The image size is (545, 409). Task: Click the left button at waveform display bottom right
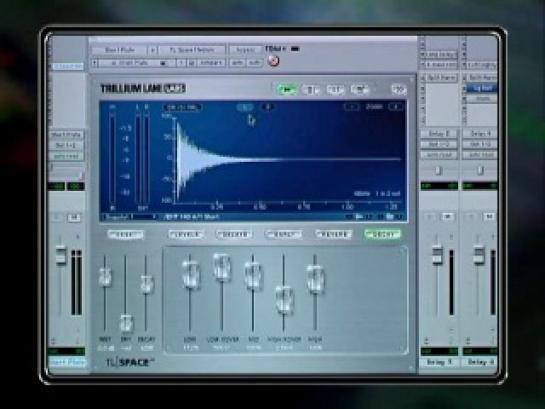(x=358, y=217)
